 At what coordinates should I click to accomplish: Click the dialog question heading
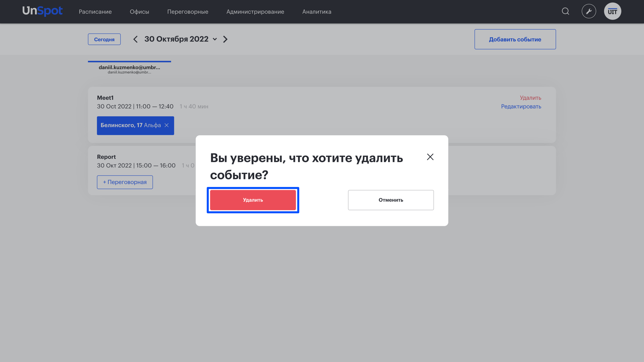(307, 166)
